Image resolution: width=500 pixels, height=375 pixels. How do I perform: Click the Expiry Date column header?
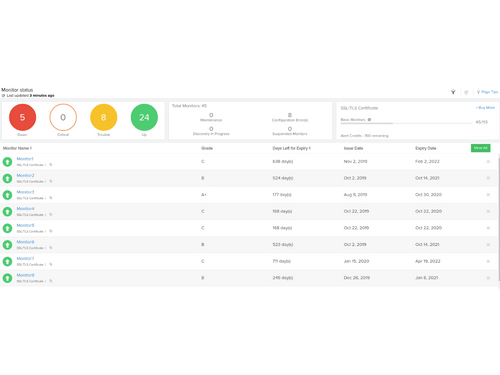coord(426,148)
